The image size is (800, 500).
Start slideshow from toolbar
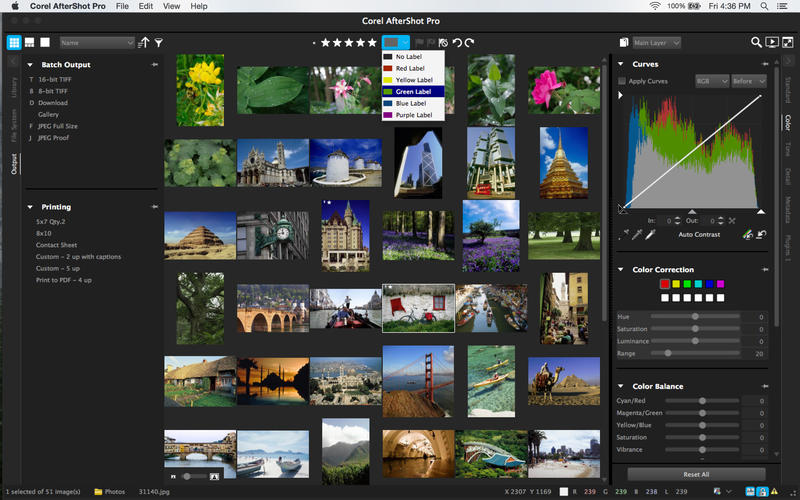(772, 43)
